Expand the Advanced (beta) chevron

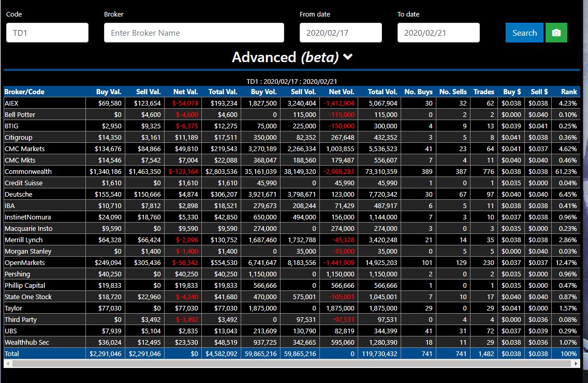[348, 57]
